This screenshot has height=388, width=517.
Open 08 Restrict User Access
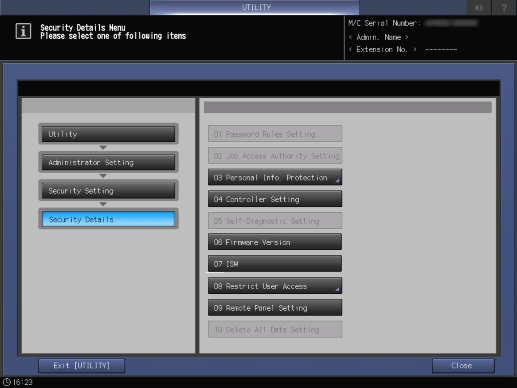point(275,286)
